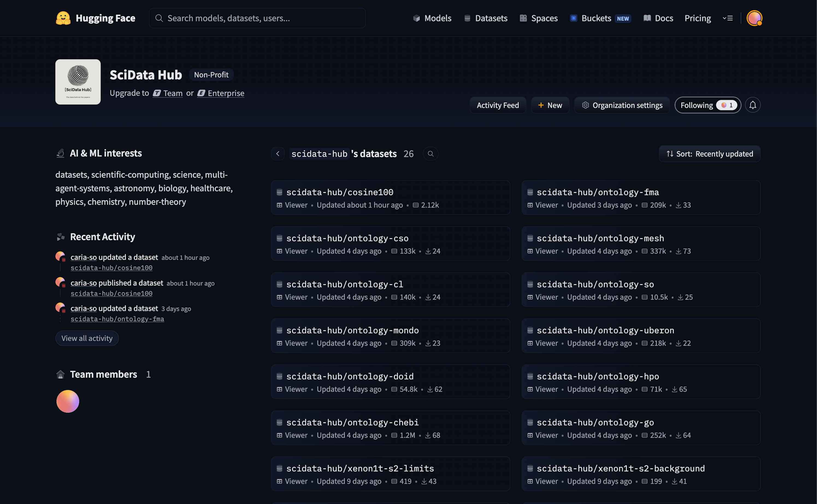Search within scidata-hub's datasets magnifier icon
The height and width of the screenshot is (504, 817).
430,154
